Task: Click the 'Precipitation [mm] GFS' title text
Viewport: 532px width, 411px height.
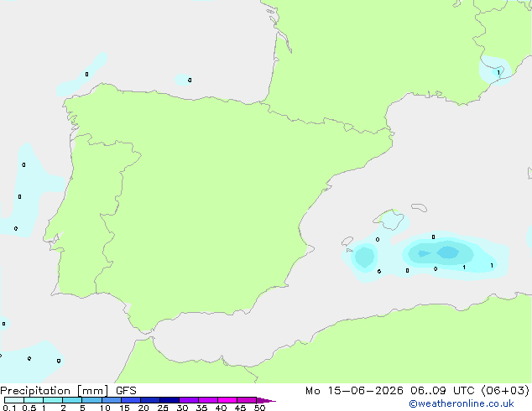Action: (x=68, y=391)
